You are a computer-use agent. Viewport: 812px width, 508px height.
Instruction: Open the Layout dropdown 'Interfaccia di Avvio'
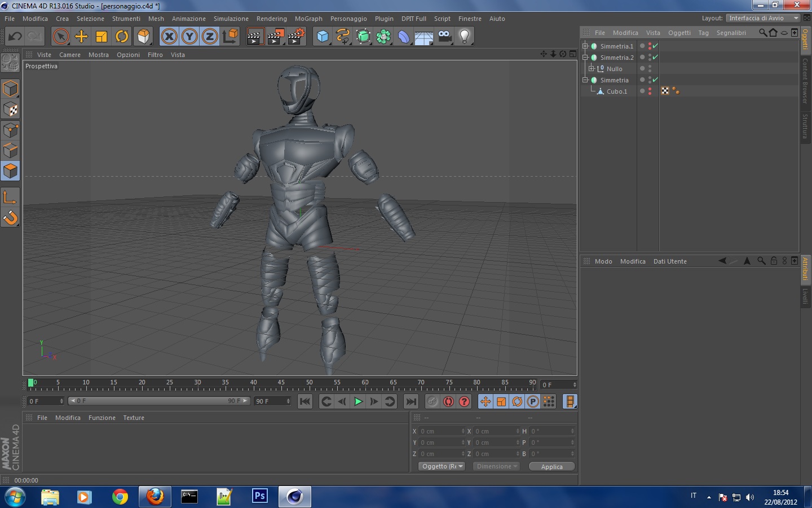click(763, 18)
